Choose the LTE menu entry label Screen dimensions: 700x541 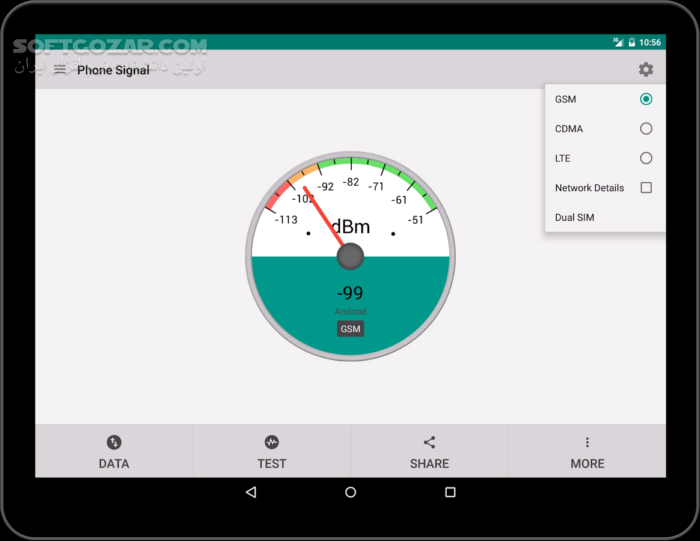click(x=562, y=158)
